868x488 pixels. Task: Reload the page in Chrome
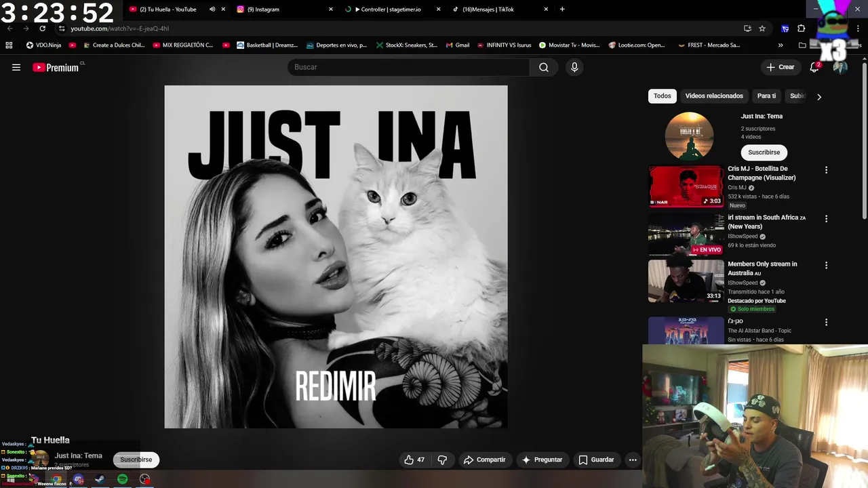click(42, 28)
